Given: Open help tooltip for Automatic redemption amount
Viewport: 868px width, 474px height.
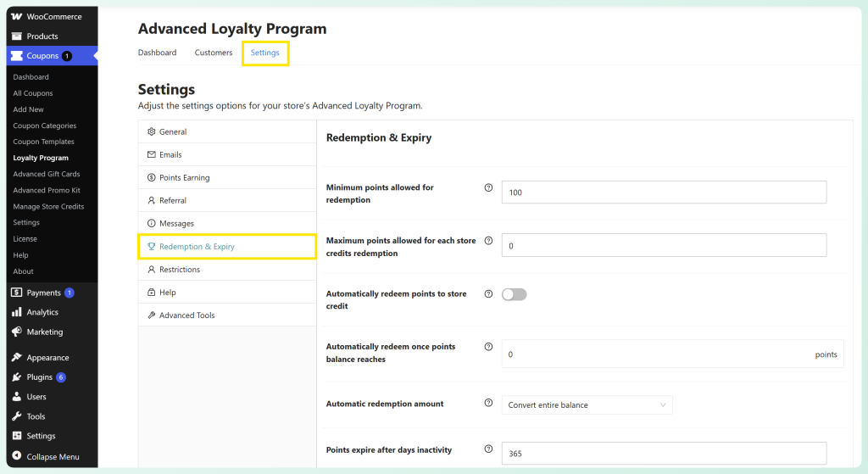Looking at the screenshot, I should (488, 403).
